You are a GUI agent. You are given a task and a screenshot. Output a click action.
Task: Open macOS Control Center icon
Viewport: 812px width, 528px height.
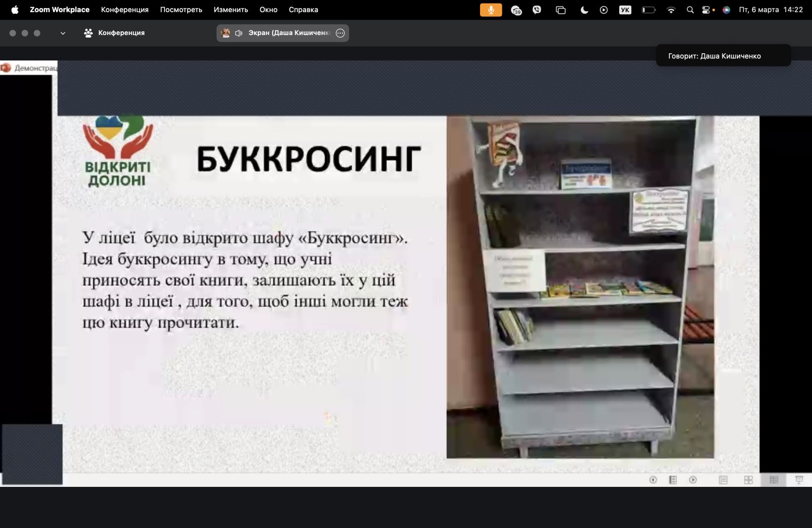(x=706, y=10)
